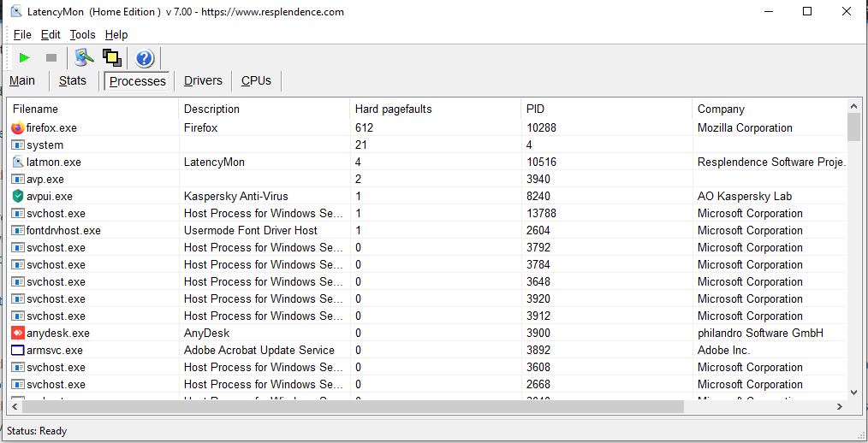Click Adobe Inc. company cell
Screen dimensions: 868x443
[724, 350]
